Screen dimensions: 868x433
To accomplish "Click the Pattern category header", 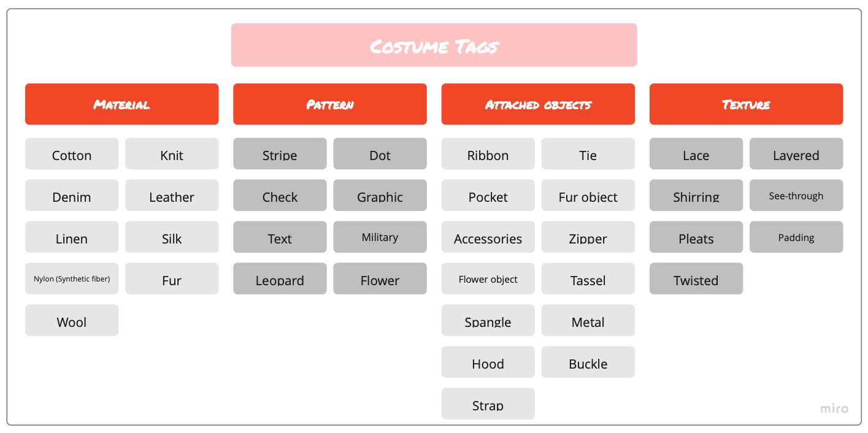I will [330, 104].
